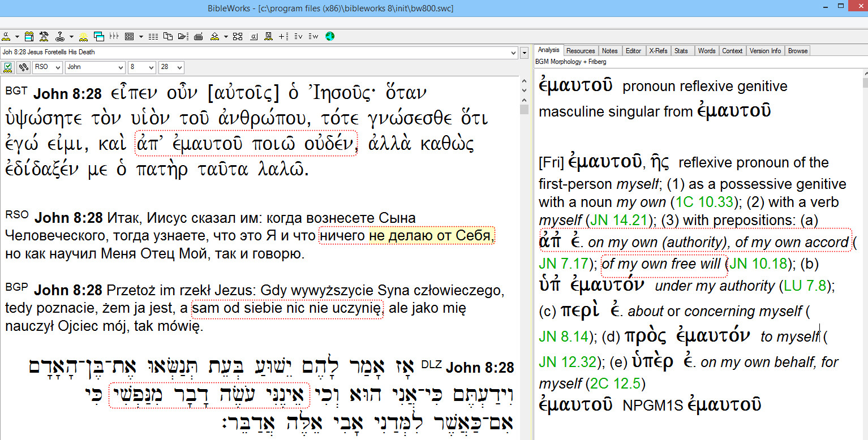Switch to the Analysis tab
The image size is (868, 440).
pos(548,50)
